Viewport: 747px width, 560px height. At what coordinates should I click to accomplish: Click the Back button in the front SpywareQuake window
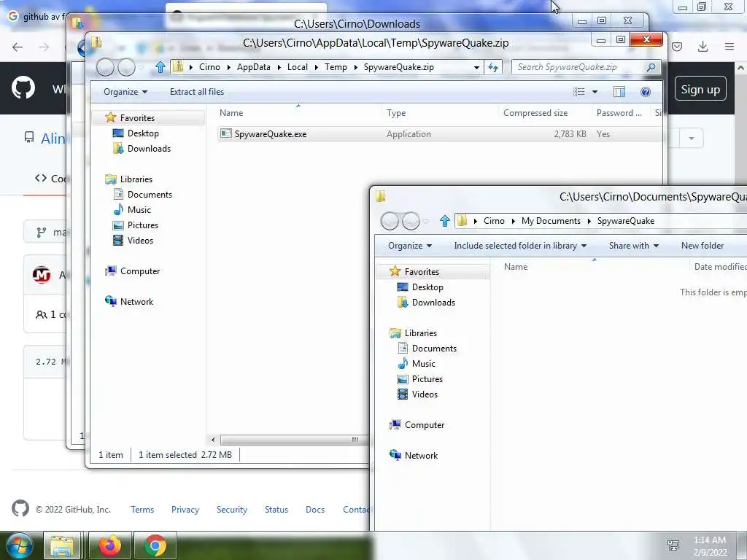point(390,221)
